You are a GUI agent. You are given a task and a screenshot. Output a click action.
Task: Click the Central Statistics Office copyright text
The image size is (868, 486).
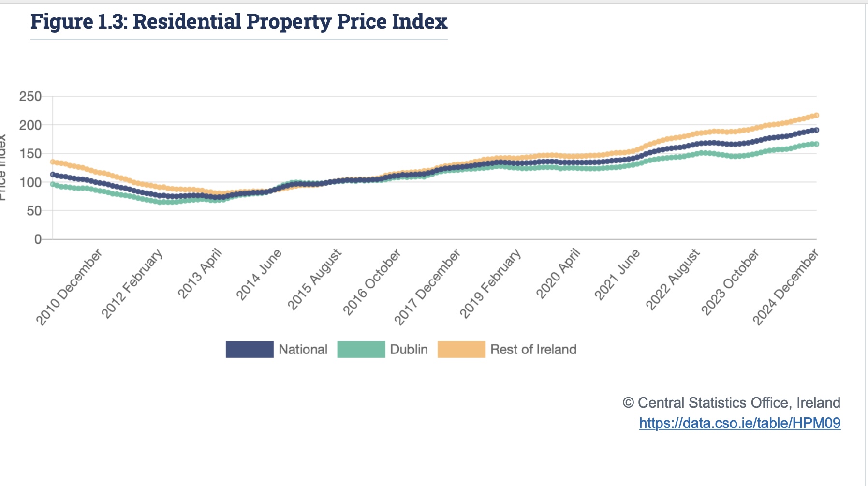click(731, 402)
